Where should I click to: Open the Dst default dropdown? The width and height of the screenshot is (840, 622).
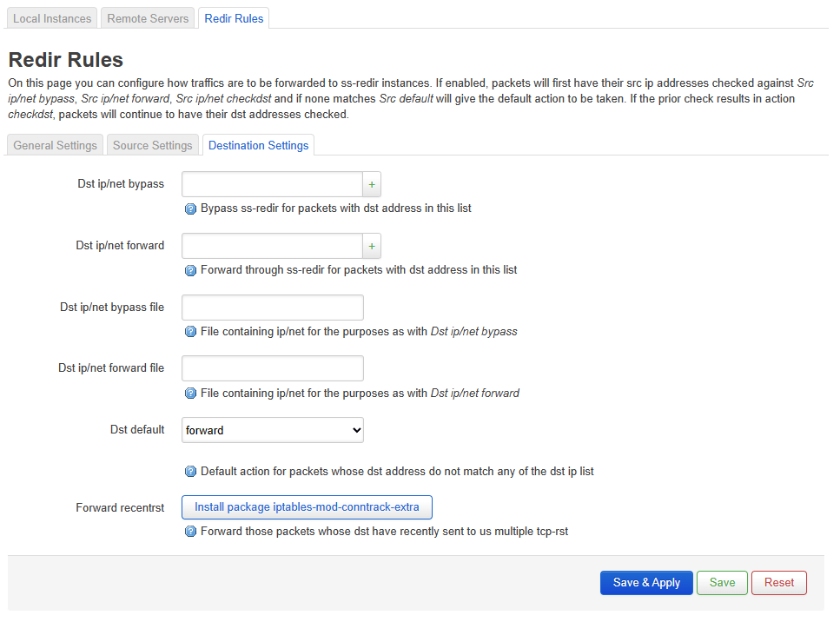pyautogui.click(x=272, y=430)
